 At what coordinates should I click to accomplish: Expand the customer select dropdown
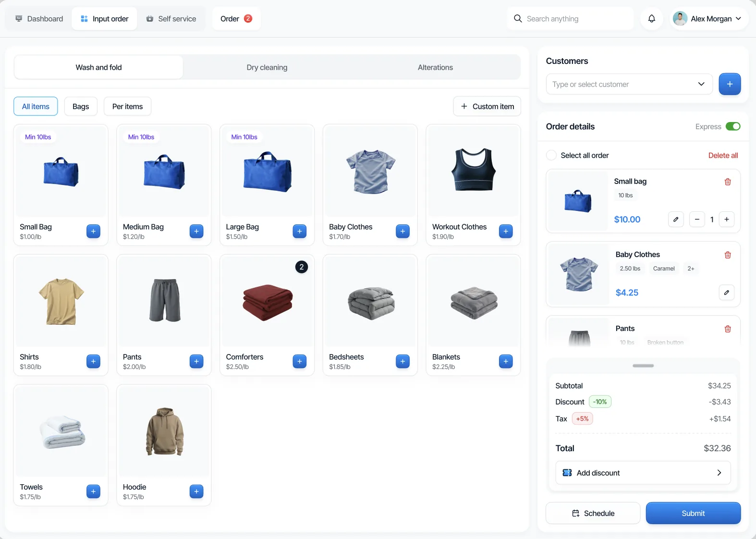[x=701, y=84]
